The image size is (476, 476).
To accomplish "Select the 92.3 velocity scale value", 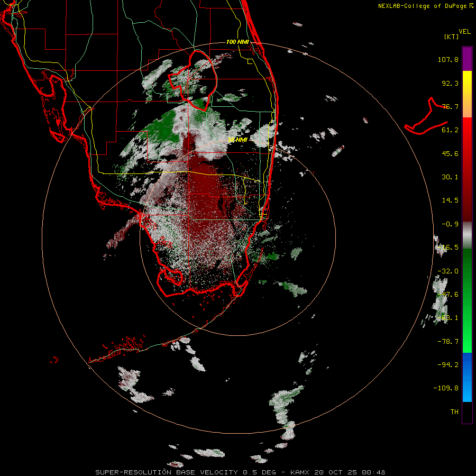I will 450,83.
